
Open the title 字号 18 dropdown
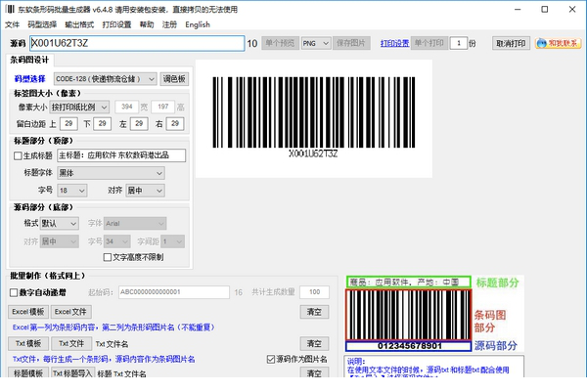click(x=72, y=191)
